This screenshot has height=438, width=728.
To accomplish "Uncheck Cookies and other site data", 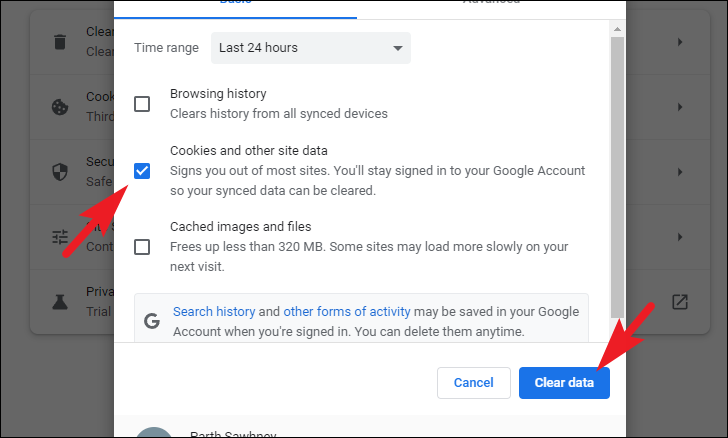I will 142,171.
